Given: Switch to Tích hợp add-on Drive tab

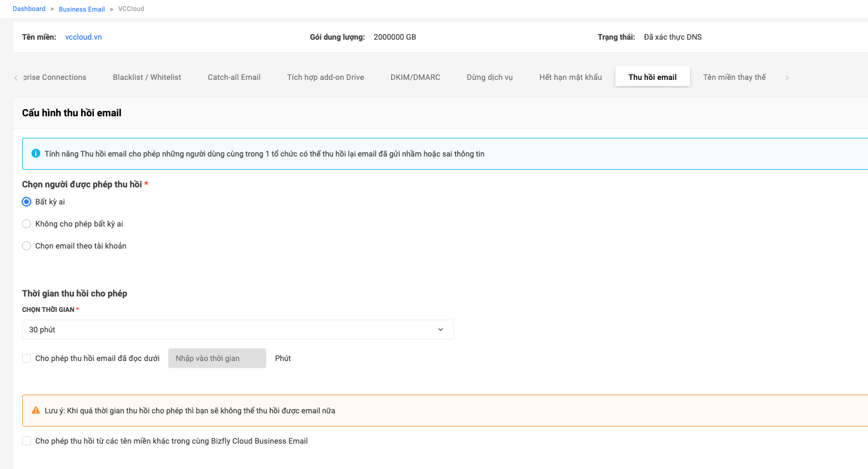Looking at the screenshot, I should (x=325, y=77).
